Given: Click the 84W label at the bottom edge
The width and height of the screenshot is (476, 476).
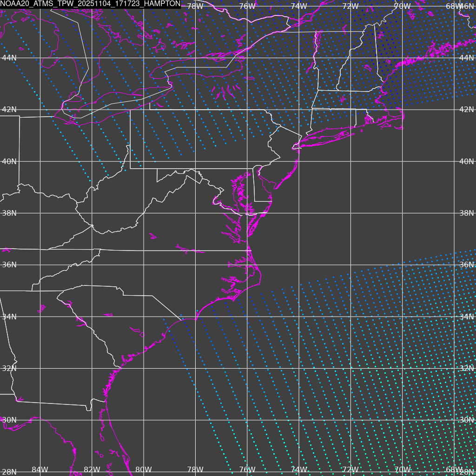Looking at the screenshot, I should tap(40, 469).
